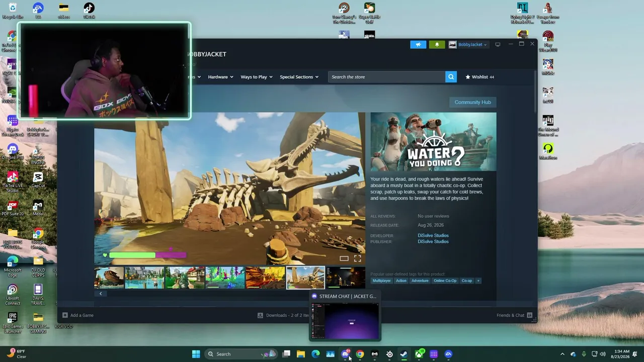Click the Online Co-Op tag

click(445, 281)
